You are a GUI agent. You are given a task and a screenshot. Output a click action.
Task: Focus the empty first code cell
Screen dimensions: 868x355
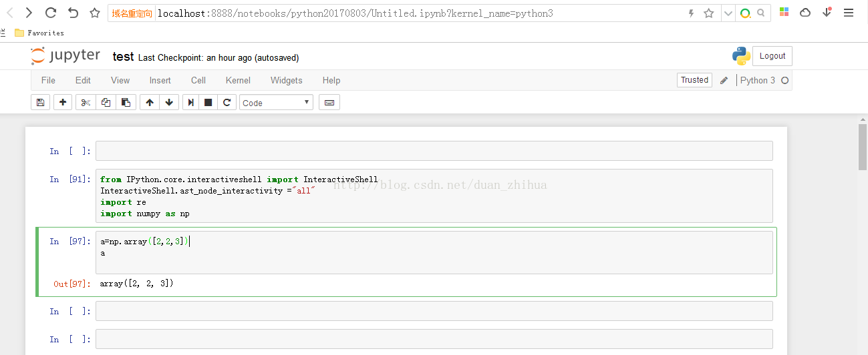(434, 151)
